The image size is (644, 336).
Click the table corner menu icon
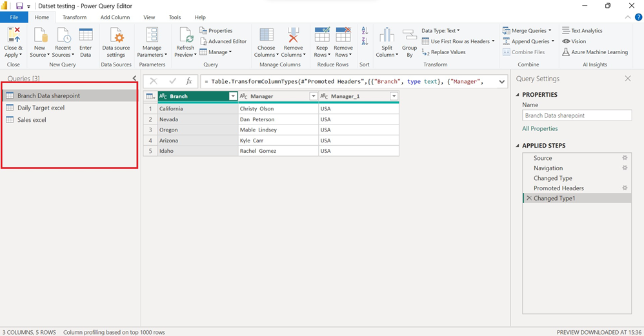(x=150, y=96)
